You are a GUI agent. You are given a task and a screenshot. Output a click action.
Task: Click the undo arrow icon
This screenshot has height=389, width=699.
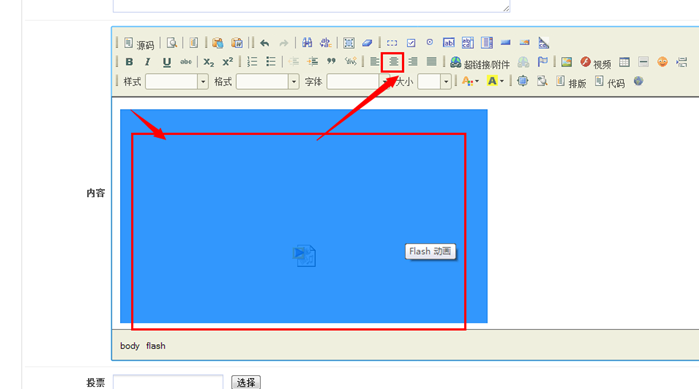tap(265, 43)
